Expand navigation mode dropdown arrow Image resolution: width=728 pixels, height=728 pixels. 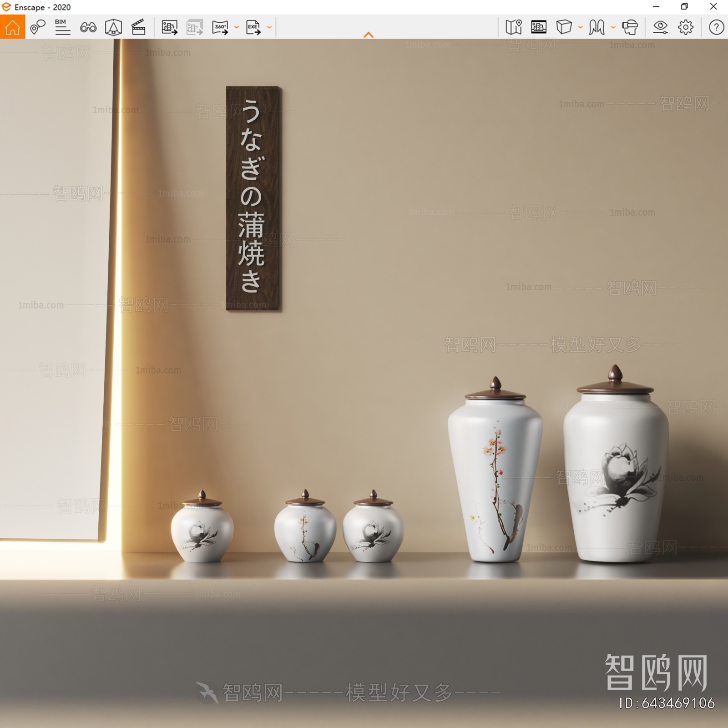point(613,27)
